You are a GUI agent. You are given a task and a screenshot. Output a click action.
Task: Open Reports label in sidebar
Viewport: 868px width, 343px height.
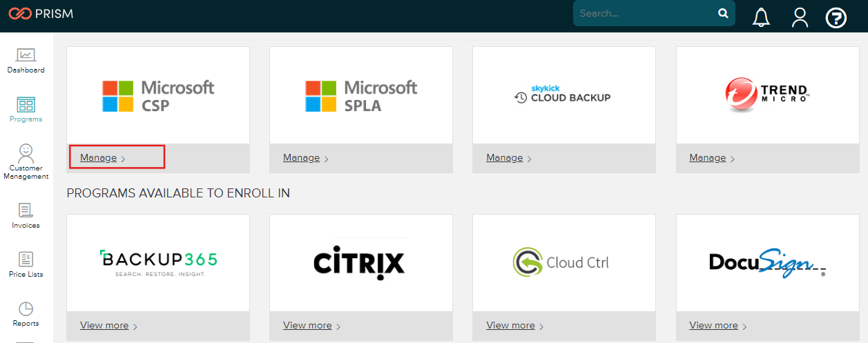click(26, 324)
